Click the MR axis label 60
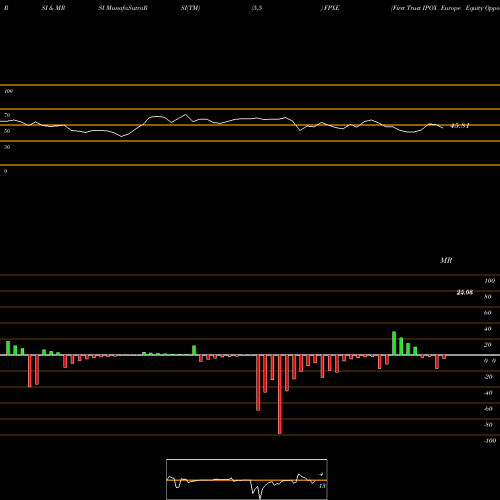The image size is (500, 500). [x=488, y=313]
